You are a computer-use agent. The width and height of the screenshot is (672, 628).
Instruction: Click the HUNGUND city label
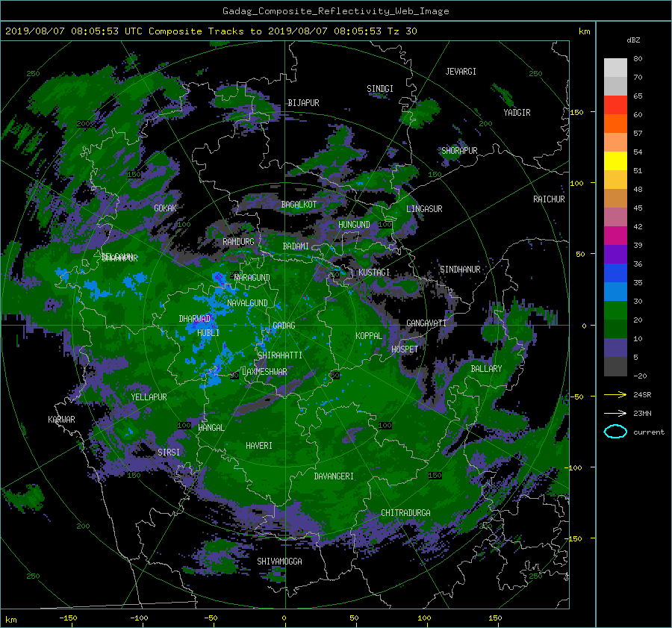pyautogui.click(x=354, y=225)
